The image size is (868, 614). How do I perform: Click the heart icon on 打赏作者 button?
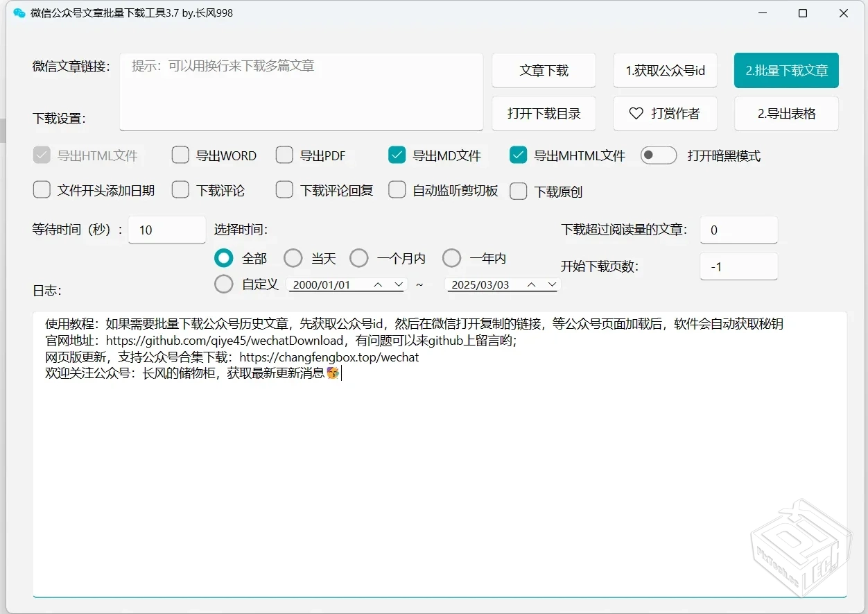[x=636, y=114]
